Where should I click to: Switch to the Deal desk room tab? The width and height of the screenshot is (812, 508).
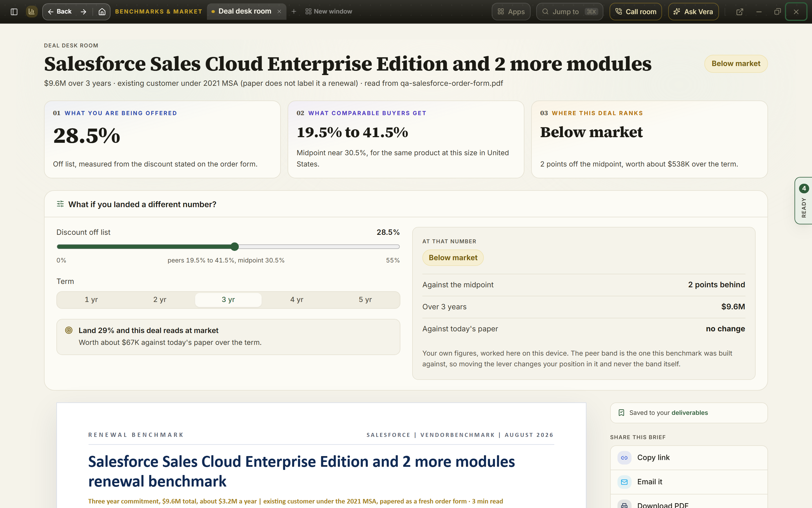coord(245,11)
